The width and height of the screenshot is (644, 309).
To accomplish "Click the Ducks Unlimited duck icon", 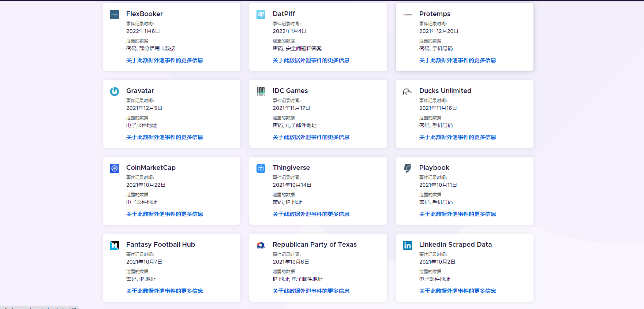I will 408,92.
